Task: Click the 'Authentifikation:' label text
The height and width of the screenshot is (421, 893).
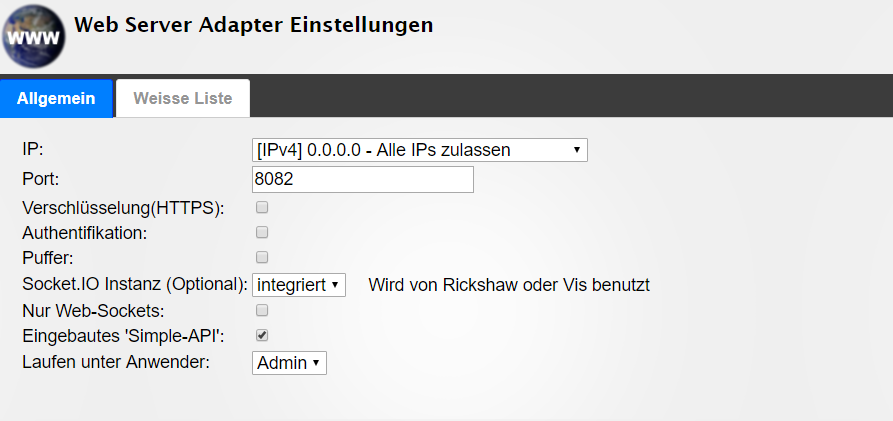Action: click(85, 233)
